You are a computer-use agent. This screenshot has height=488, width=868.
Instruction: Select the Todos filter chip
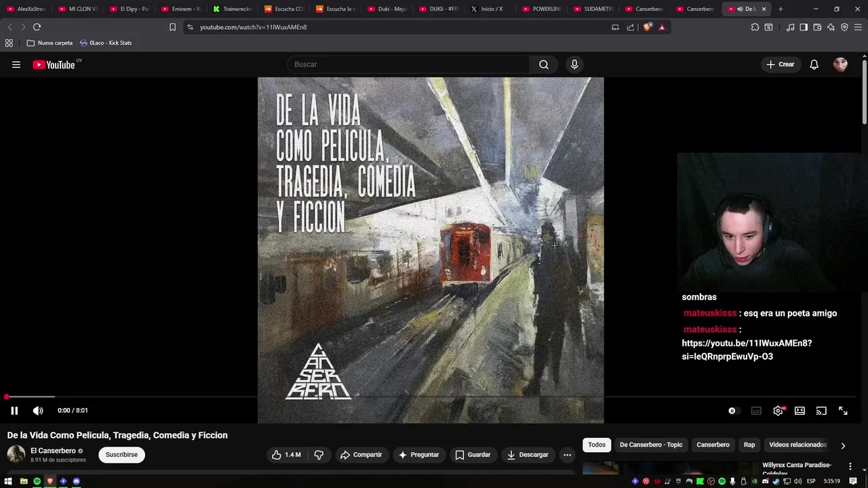(x=597, y=445)
